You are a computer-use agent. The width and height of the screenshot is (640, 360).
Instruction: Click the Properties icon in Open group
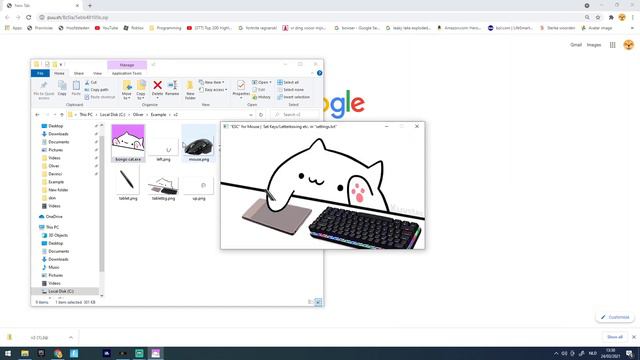[x=241, y=85]
